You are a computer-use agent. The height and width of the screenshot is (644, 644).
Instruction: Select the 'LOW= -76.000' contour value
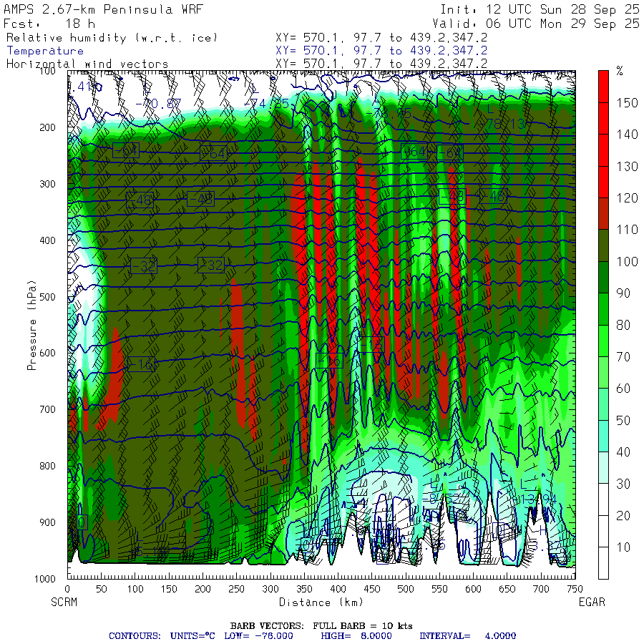pos(259,636)
